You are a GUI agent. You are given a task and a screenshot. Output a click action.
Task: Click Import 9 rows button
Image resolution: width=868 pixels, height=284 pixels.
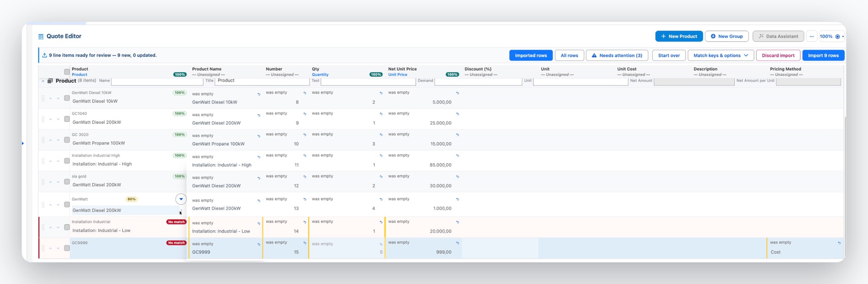click(x=823, y=55)
